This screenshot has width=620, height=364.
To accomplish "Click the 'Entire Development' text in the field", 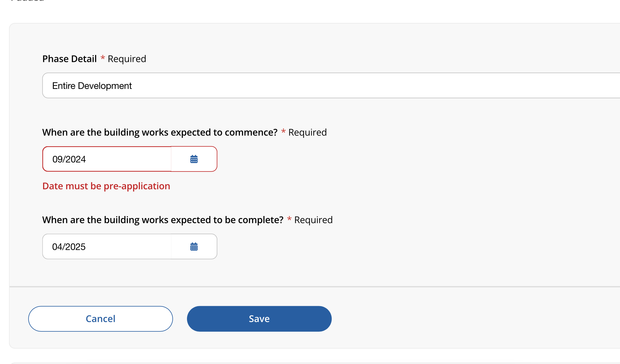I will point(92,86).
